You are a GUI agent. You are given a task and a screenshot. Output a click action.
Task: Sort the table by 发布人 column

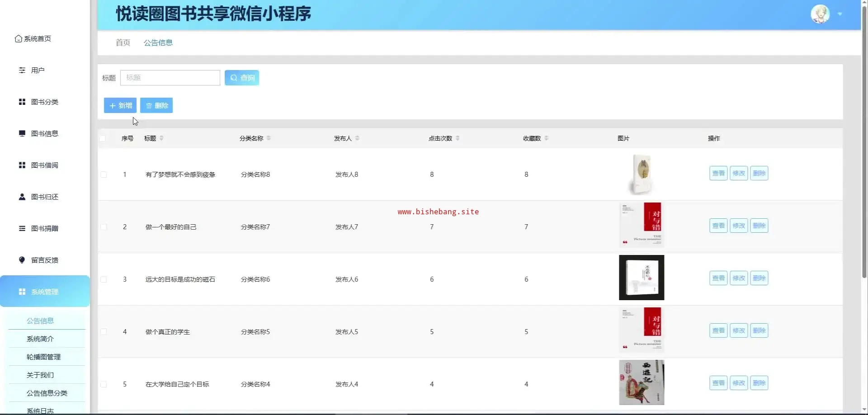357,138
